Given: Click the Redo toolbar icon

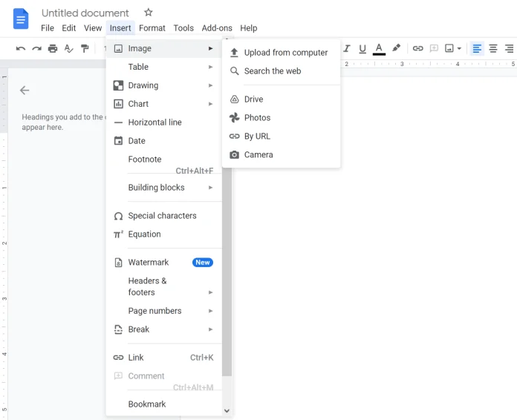Looking at the screenshot, I should pos(36,49).
